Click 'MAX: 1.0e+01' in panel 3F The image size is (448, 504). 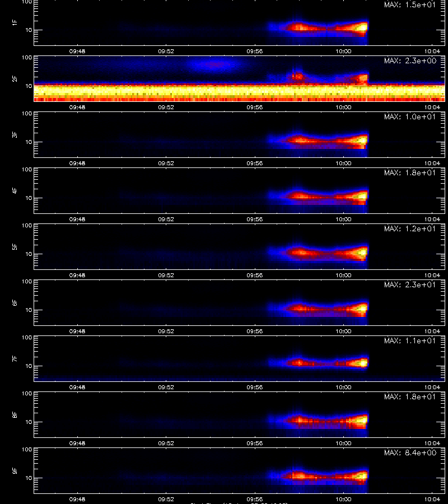coord(410,116)
